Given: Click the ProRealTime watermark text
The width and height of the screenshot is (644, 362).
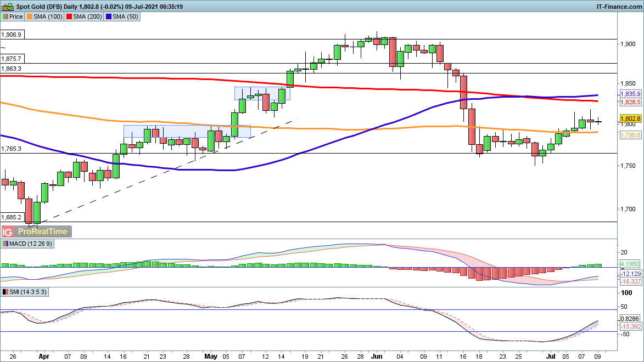Looking at the screenshot, I should 44,231.
